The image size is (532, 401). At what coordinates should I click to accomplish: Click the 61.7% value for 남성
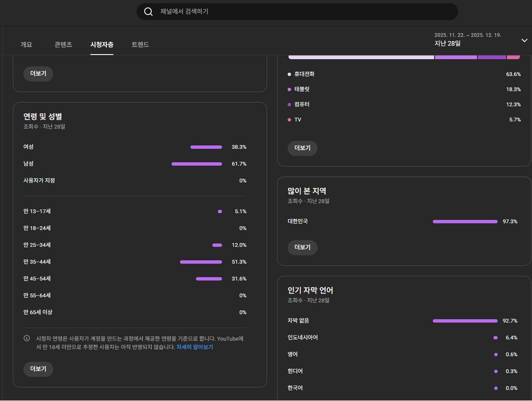[239, 164]
